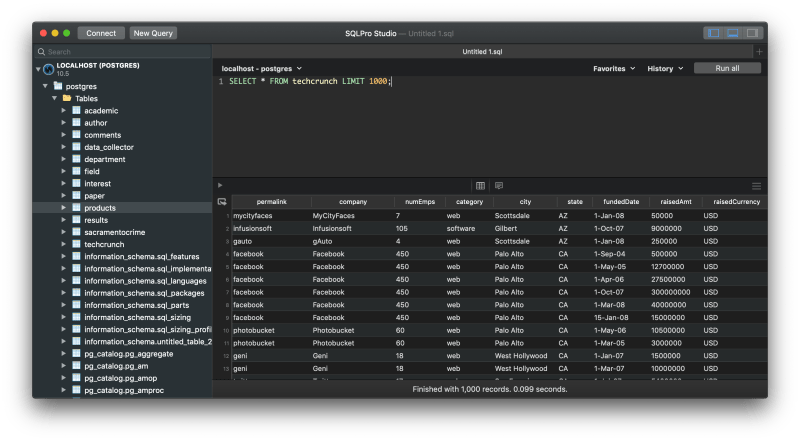Click the interest table icon

(x=77, y=183)
